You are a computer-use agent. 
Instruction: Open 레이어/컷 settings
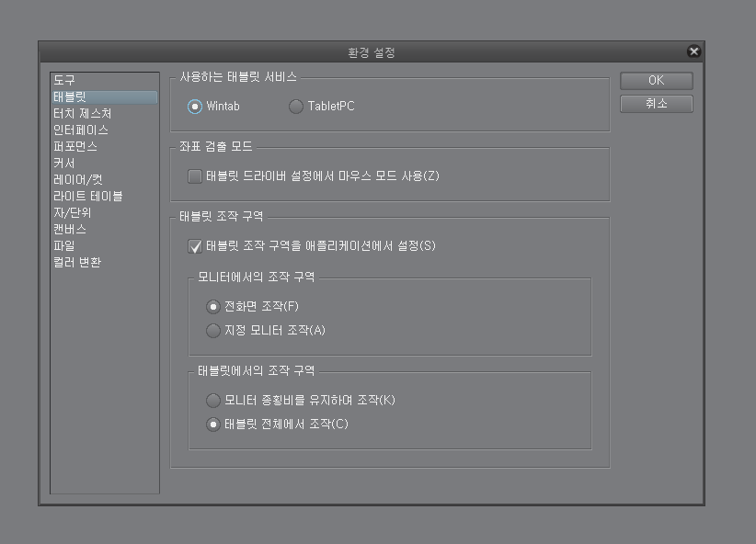coord(105,180)
